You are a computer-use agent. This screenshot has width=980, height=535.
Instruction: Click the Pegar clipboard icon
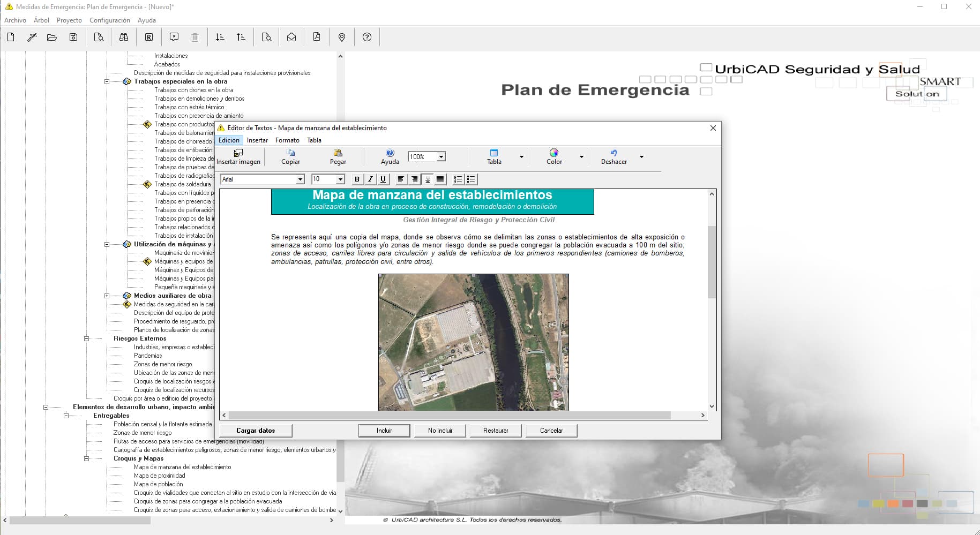338,157
